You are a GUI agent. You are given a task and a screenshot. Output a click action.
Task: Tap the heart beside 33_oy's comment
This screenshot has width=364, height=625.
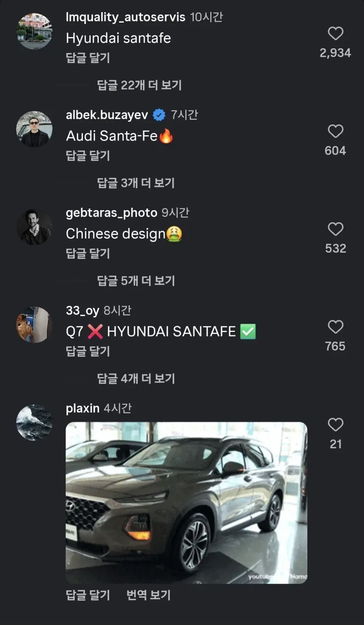(x=335, y=327)
